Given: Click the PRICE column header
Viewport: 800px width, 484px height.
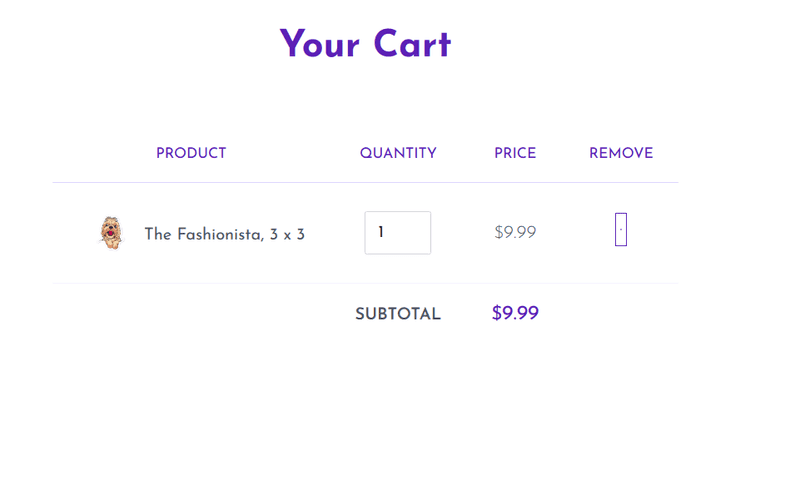Looking at the screenshot, I should point(515,154).
